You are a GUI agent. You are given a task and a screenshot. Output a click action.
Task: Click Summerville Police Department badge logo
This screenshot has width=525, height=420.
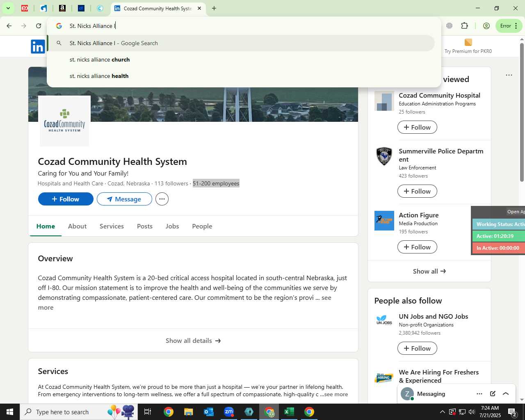tap(384, 157)
